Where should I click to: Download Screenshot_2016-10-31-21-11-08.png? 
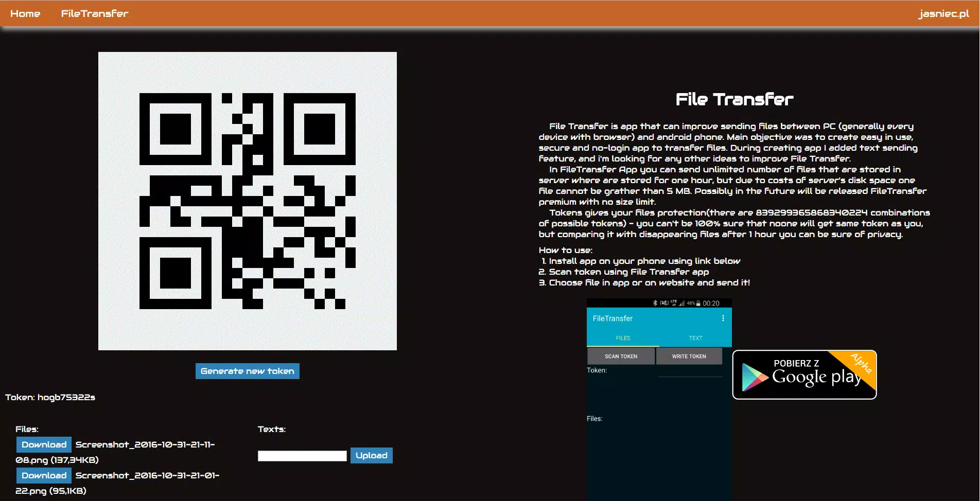pyautogui.click(x=43, y=444)
